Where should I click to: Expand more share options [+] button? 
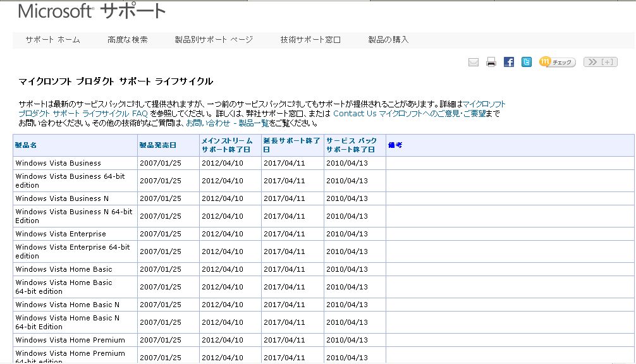coord(601,62)
